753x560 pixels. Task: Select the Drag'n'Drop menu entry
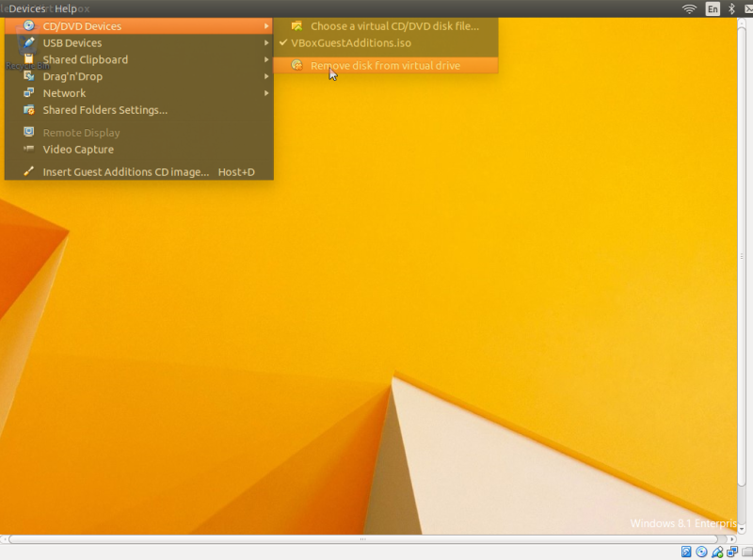point(139,76)
